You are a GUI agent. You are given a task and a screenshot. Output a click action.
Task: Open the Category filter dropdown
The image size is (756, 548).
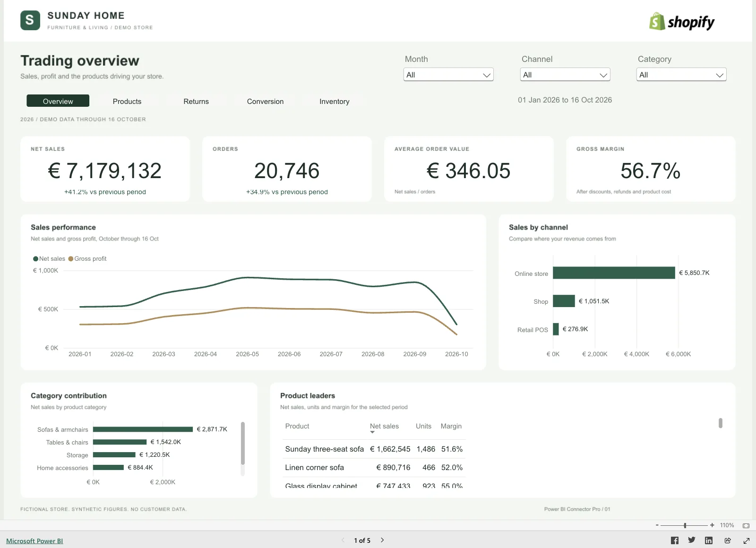click(x=681, y=75)
